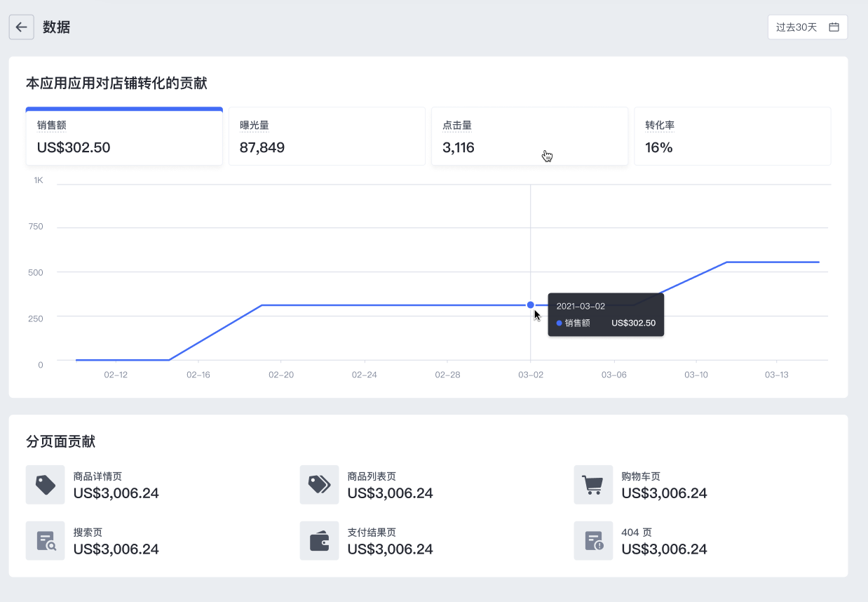Click the 购物车页 shopping cart icon
This screenshot has width=868, height=602.
click(593, 485)
